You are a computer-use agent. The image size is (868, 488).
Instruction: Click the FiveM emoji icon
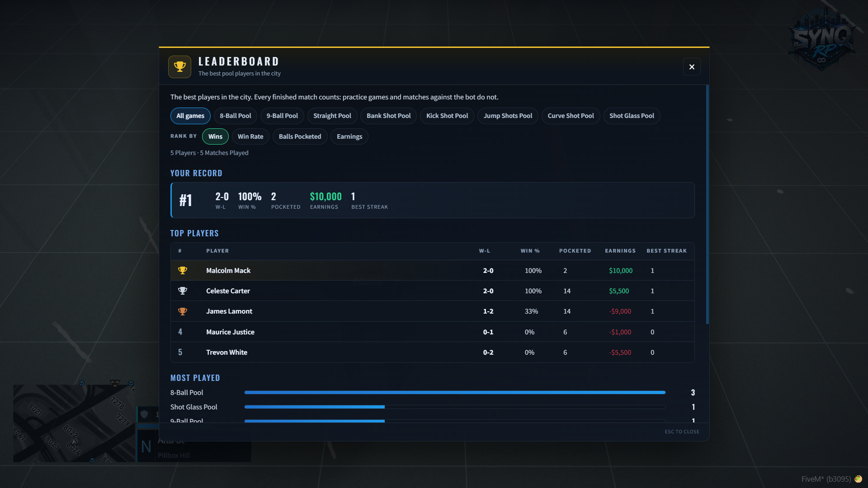(x=858, y=479)
